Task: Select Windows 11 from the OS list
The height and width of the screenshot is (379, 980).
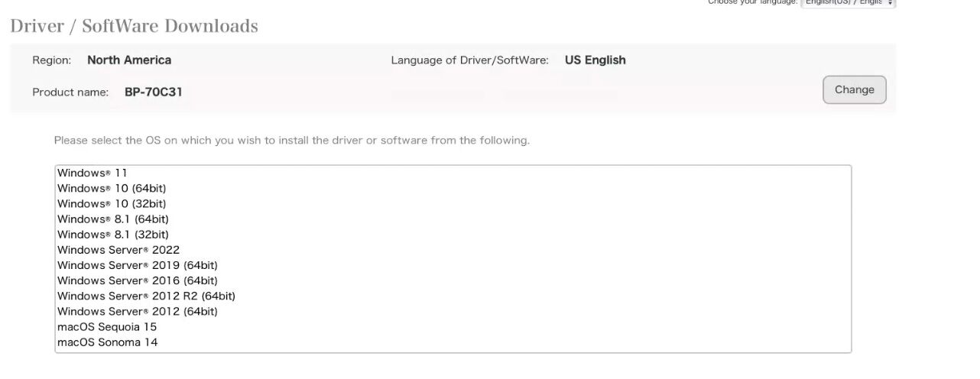Action: (453, 173)
